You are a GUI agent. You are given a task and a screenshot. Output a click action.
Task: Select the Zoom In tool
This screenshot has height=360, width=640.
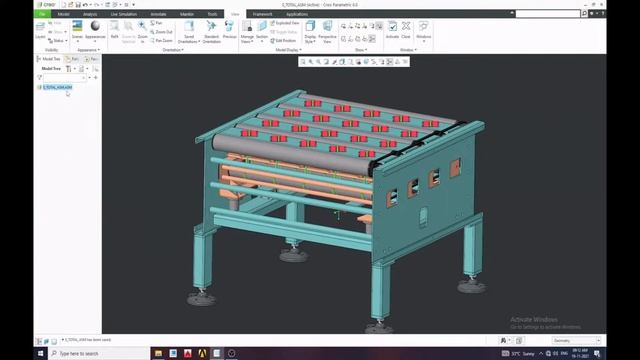point(142,31)
